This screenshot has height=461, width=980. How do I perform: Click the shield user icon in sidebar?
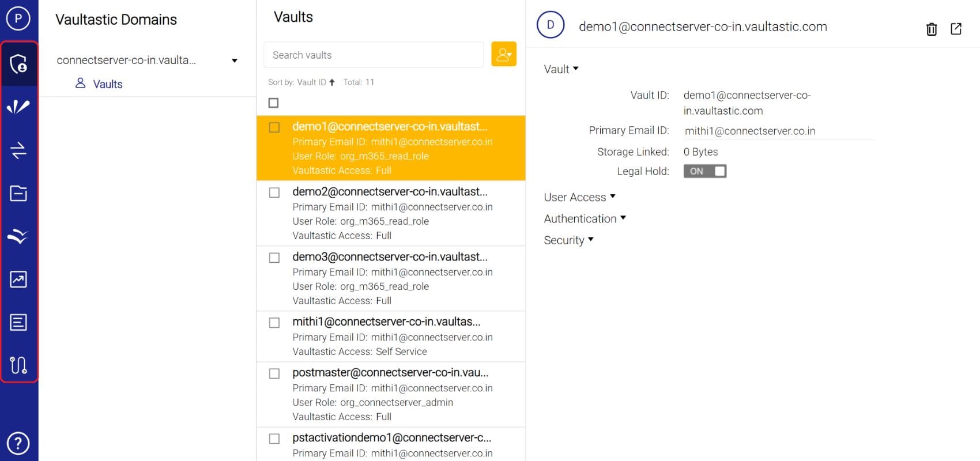(x=18, y=63)
